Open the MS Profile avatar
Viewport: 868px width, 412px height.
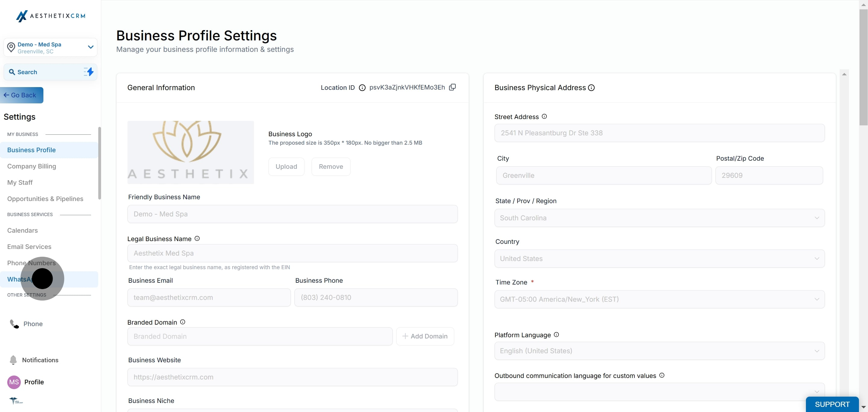point(14,382)
